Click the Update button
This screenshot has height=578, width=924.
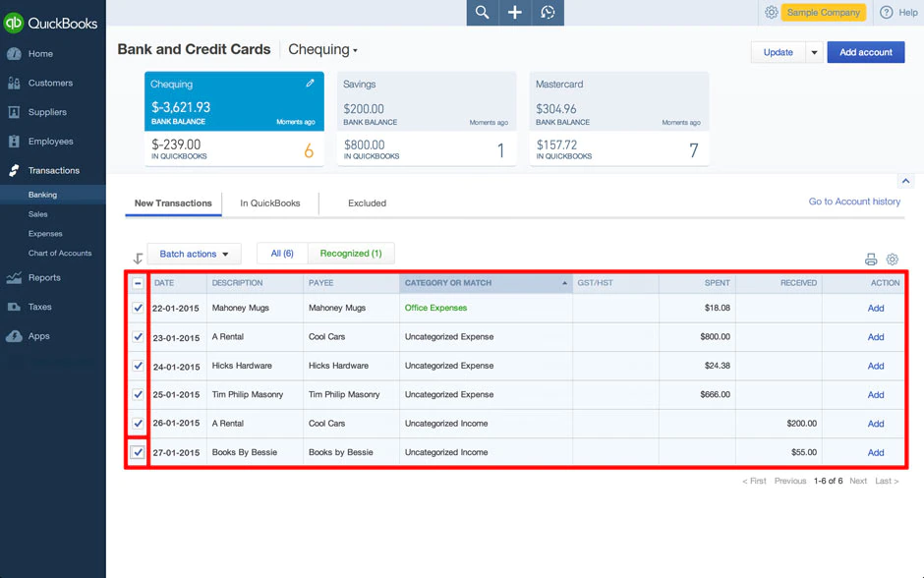(778, 52)
